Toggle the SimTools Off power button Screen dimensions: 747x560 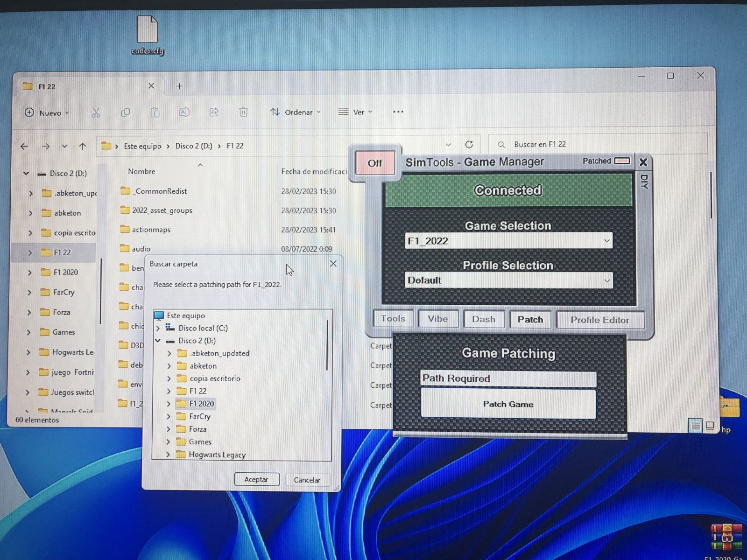click(x=375, y=163)
